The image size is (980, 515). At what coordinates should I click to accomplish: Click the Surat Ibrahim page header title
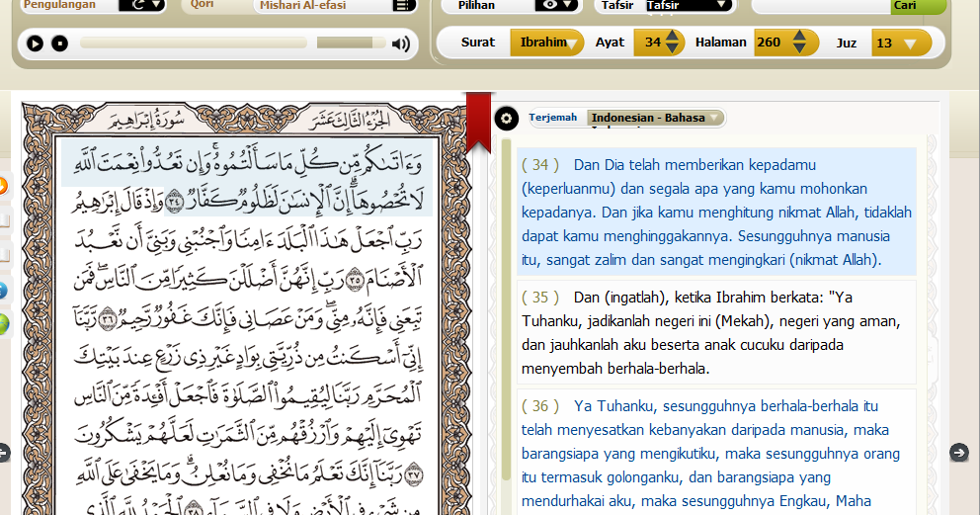click(x=147, y=120)
